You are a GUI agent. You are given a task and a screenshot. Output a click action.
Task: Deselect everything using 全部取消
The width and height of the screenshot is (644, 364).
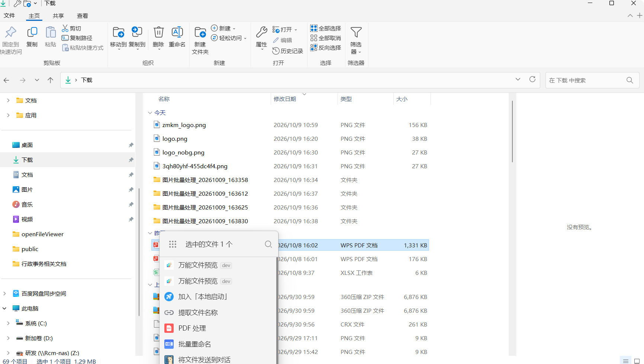click(x=326, y=38)
